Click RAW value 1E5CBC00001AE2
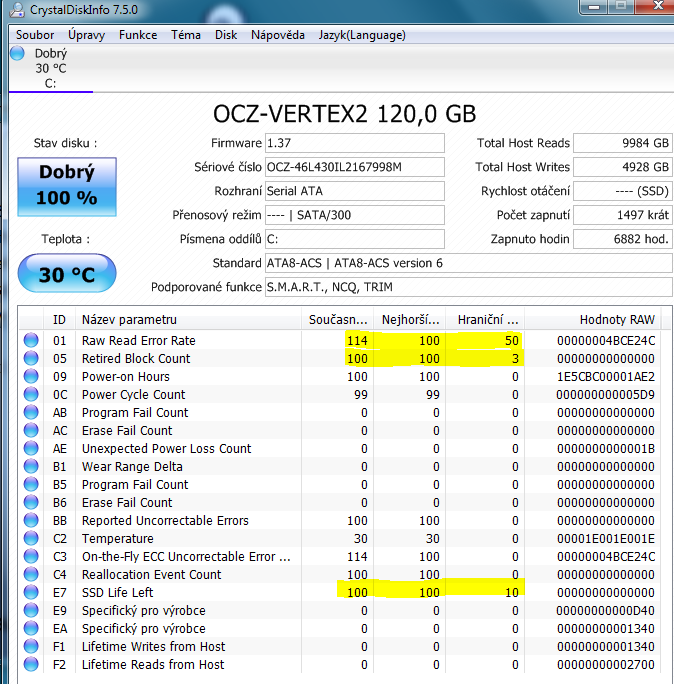This screenshot has height=684, width=674. [606, 376]
